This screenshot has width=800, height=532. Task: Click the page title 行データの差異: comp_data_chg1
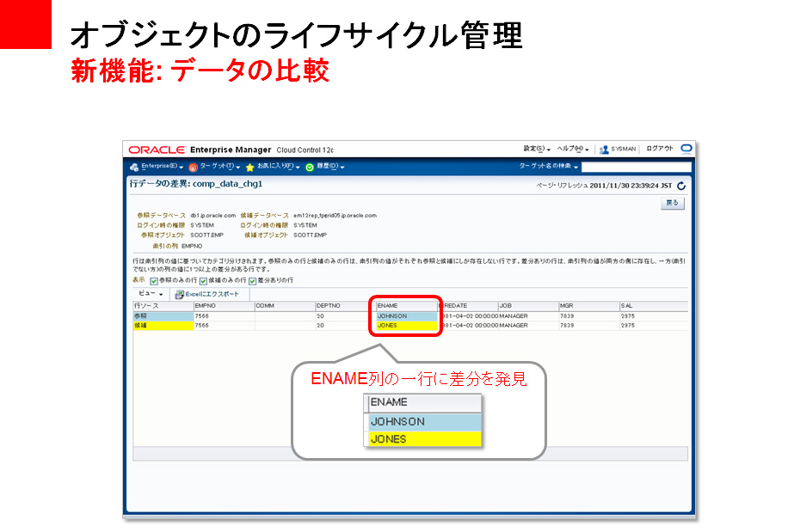click(x=196, y=184)
